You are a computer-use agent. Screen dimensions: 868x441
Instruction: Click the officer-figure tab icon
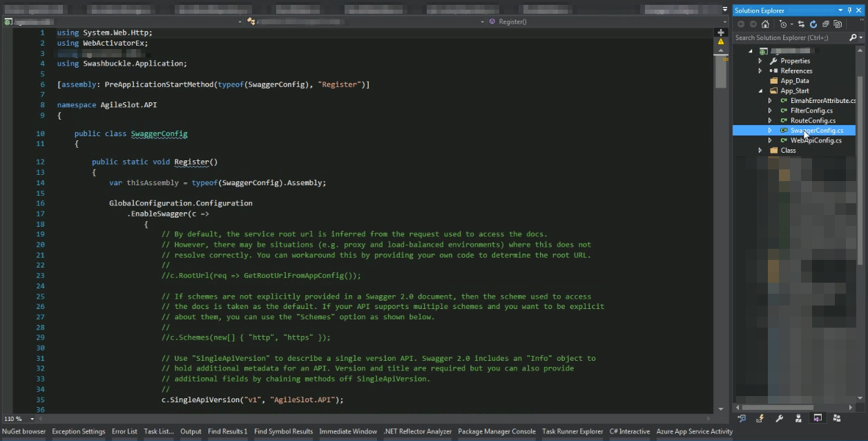(798, 418)
